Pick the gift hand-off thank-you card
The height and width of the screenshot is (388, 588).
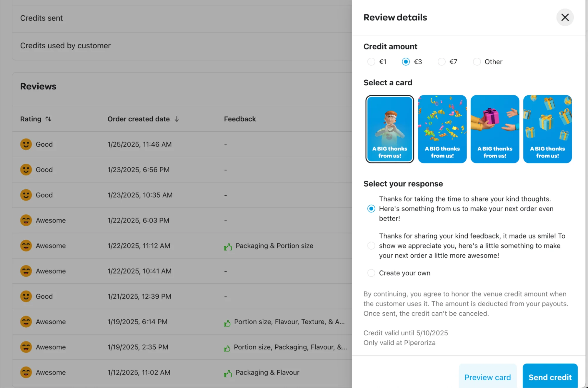[494, 129]
